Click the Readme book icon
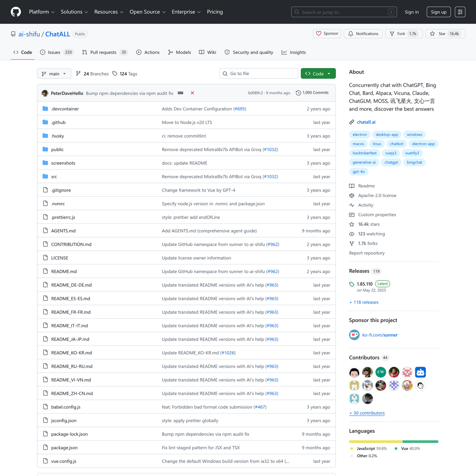 [x=352, y=186]
